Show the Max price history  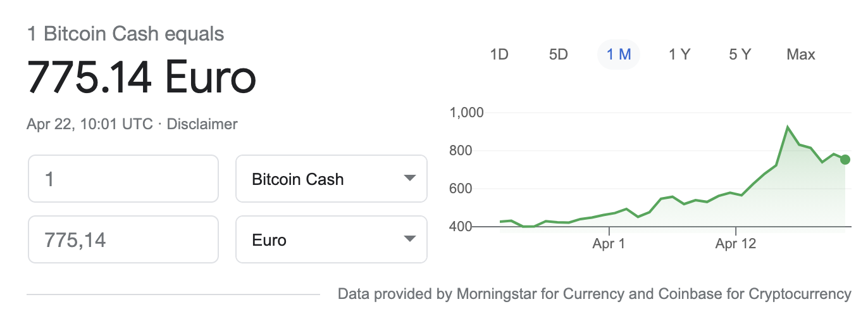[x=801, y=54]
